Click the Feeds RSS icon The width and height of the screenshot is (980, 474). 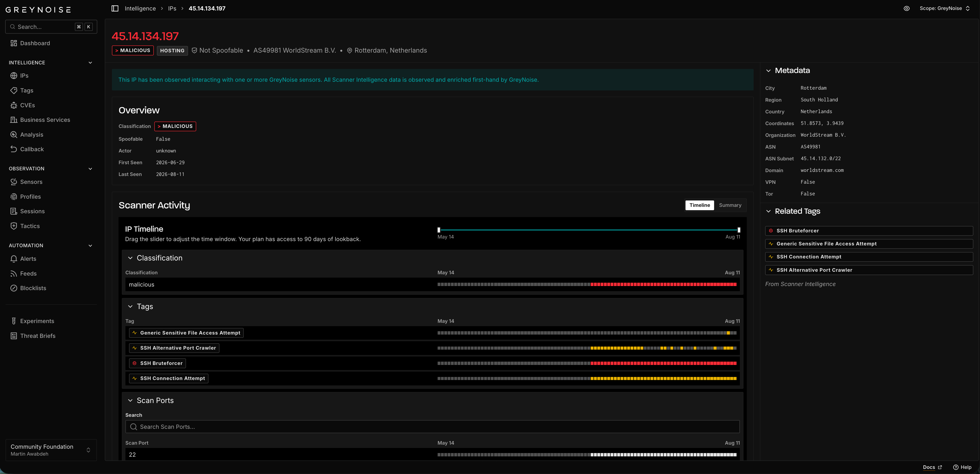point(14,274)
